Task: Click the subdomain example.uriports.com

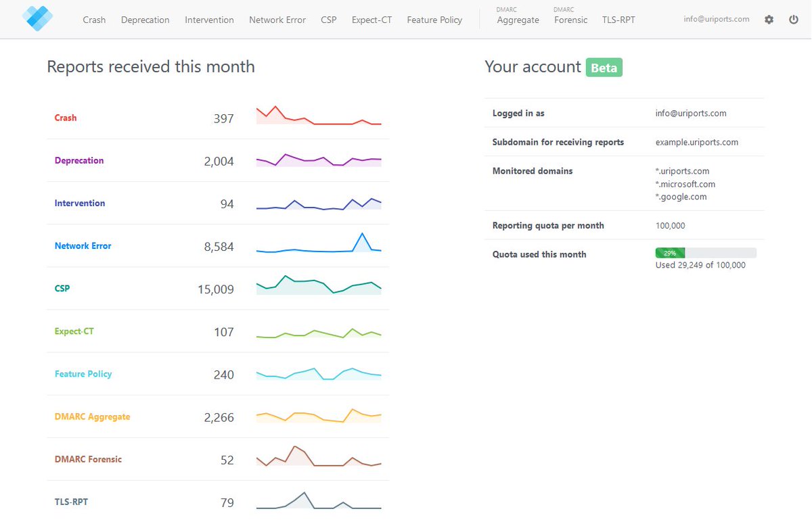Action: point(697,142)
